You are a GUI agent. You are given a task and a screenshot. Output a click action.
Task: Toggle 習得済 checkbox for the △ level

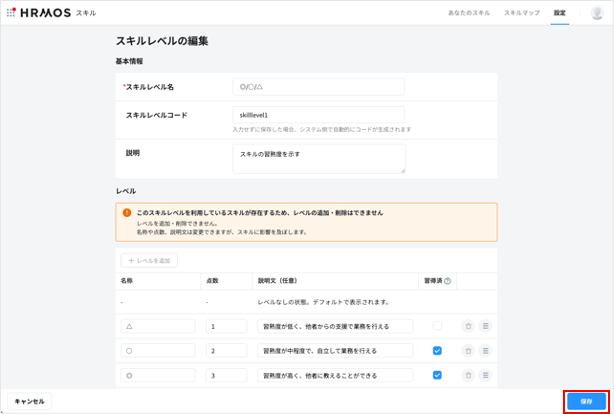click(436, 326)
